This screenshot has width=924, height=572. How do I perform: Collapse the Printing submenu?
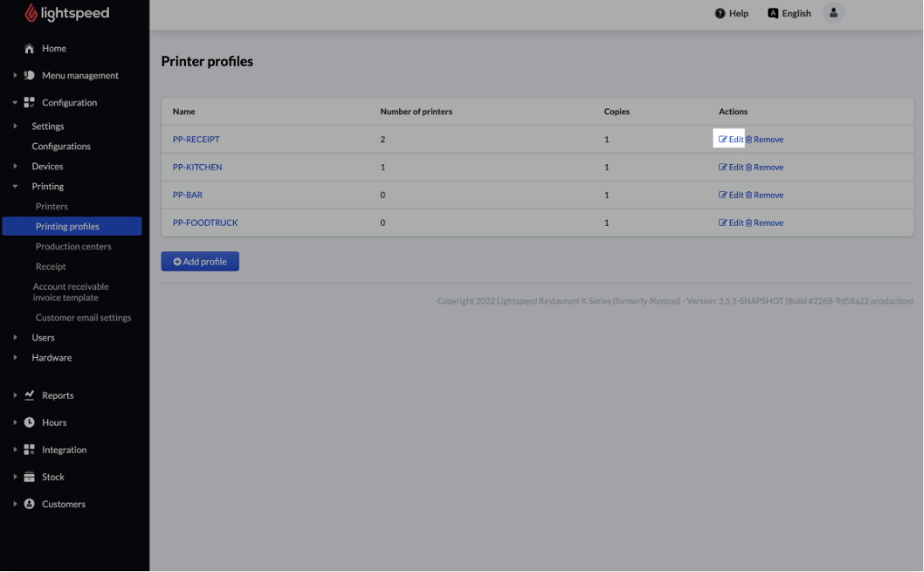click(15, 187)
